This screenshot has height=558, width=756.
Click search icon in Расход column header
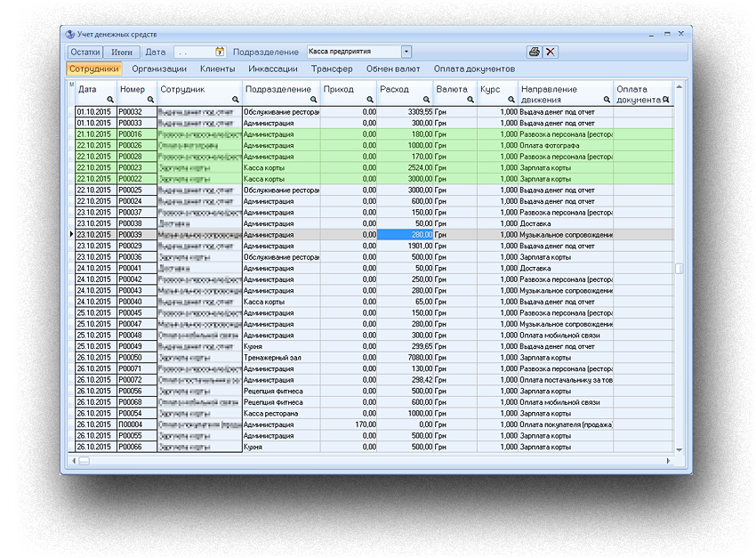(x=427, y=100)
